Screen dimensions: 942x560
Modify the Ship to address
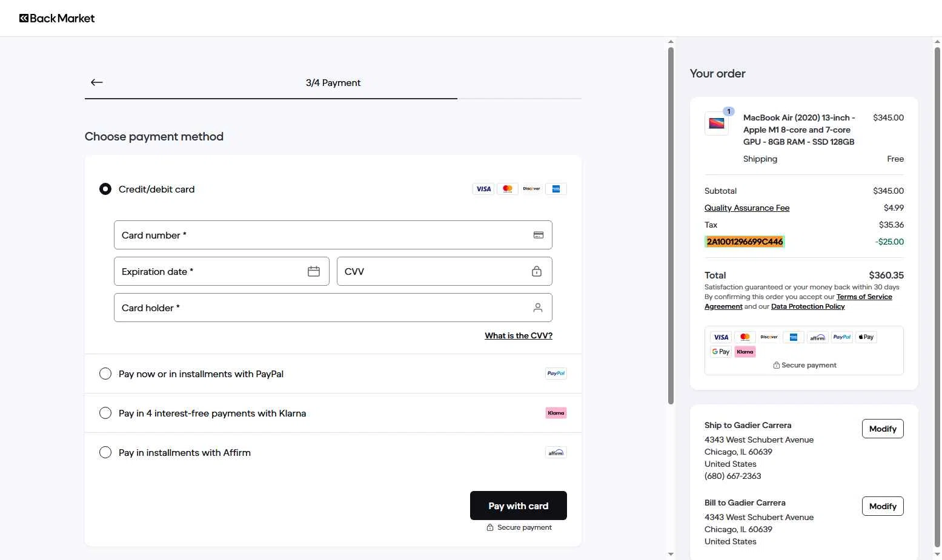883,429
